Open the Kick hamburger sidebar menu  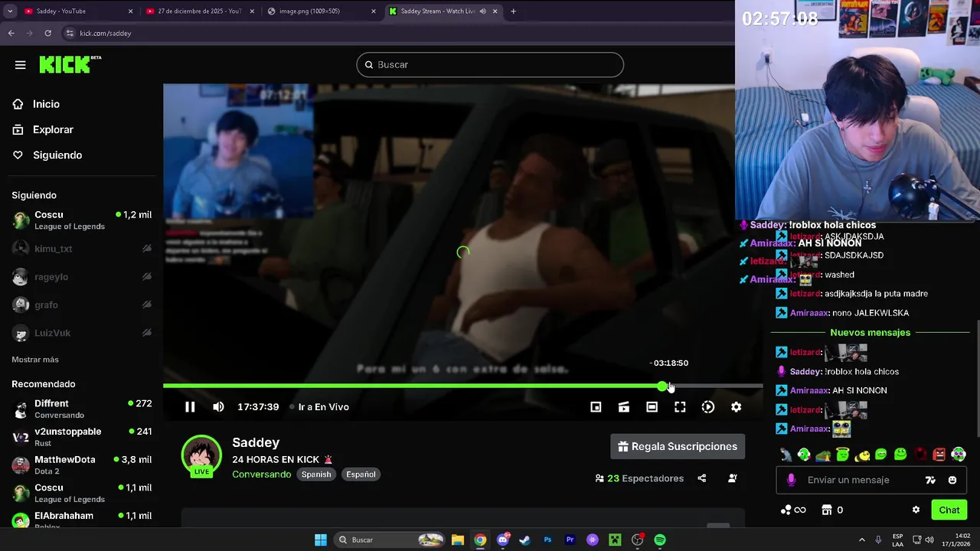click(20, 65)
